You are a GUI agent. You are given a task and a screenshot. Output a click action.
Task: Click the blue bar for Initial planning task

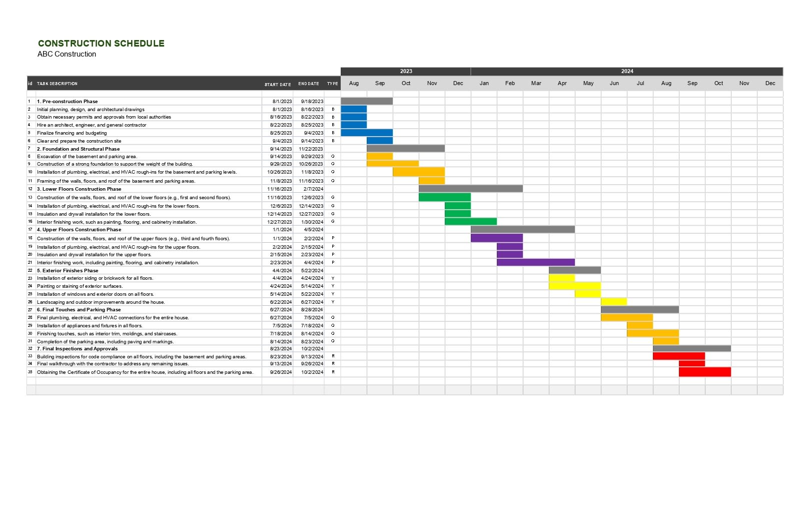pos(354,109)
